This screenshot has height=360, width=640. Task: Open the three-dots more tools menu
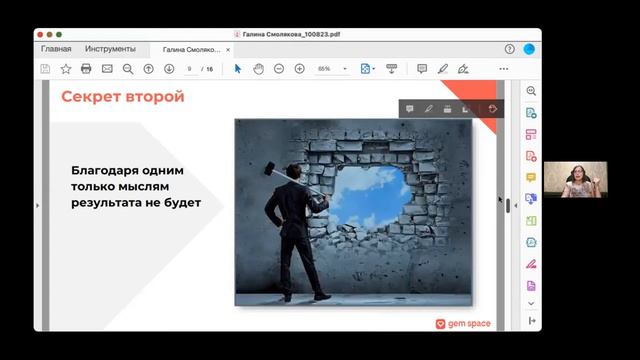(x=504, y=69)
